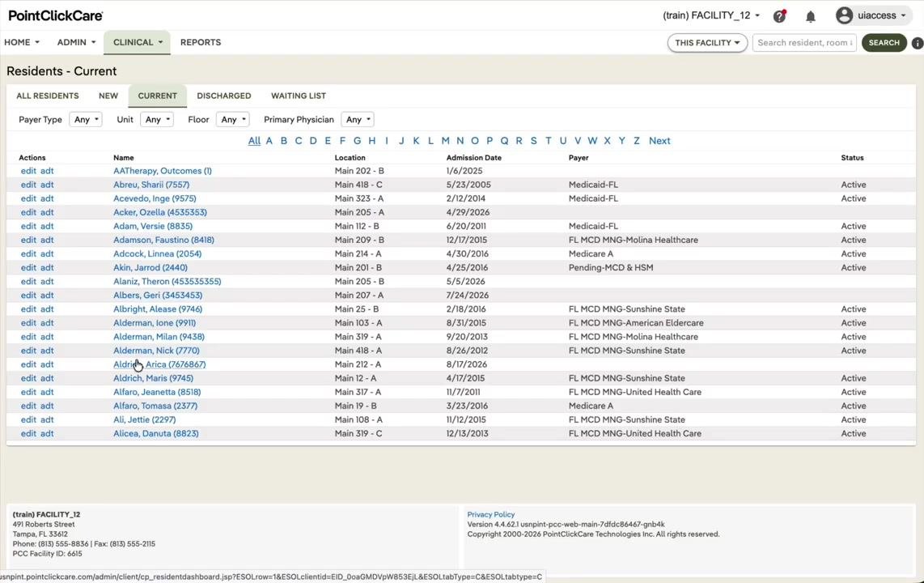Viewport: 924px width, 583px height.
Task: Click the Status column header
Action: 852,158
